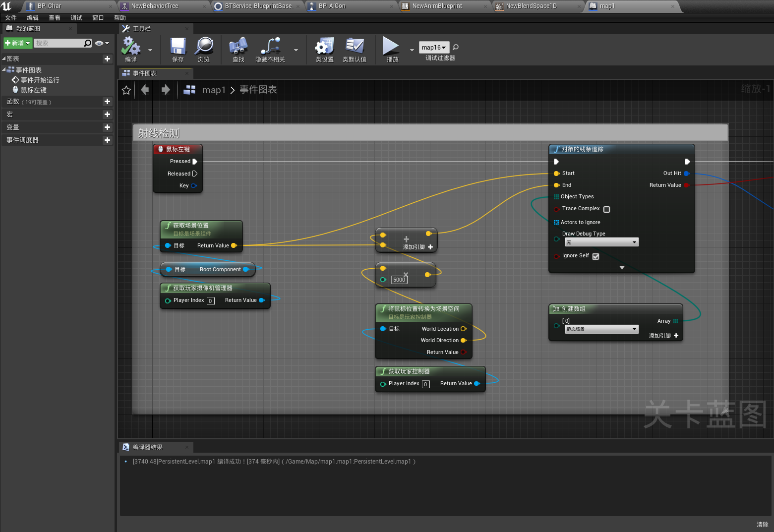Open the map16 debug object dropdown

434,47
